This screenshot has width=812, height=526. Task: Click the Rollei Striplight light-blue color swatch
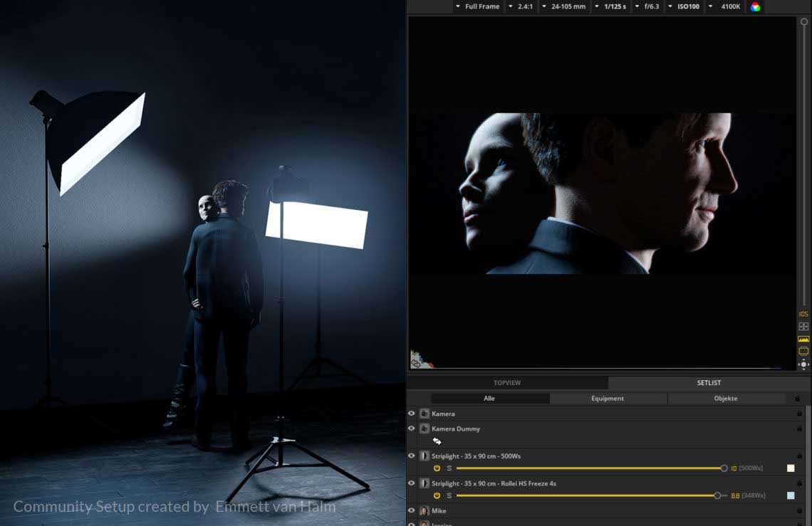tap(791, 495)
